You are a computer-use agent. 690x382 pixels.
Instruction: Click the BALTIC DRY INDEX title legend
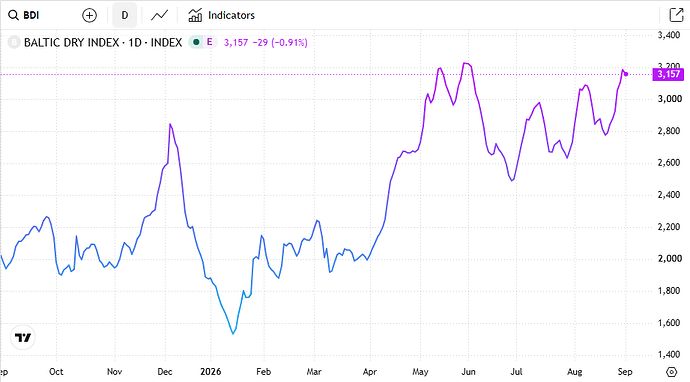(103, 43)
